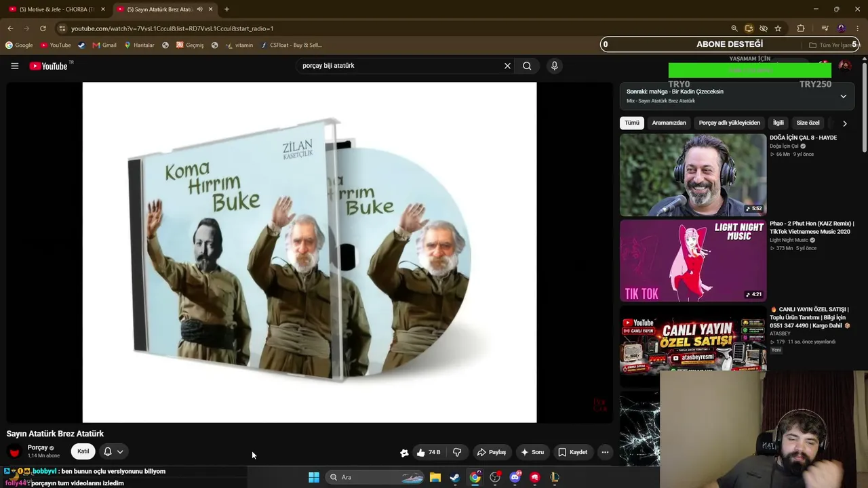
Task: Select the Tümü filter chip
Action: point(632,123)
